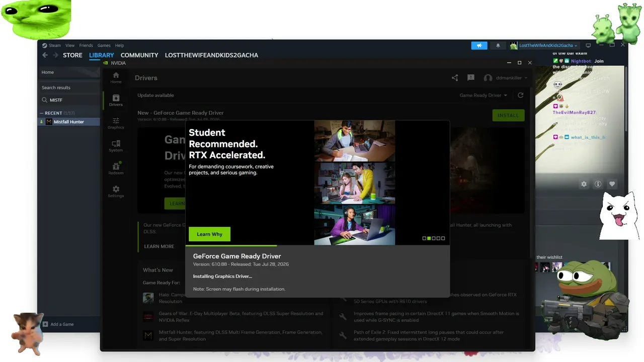Open System in the NVIDIA app sidebar
The width and height of the screenshot is (644, 362).
click(x=116, y=146)
